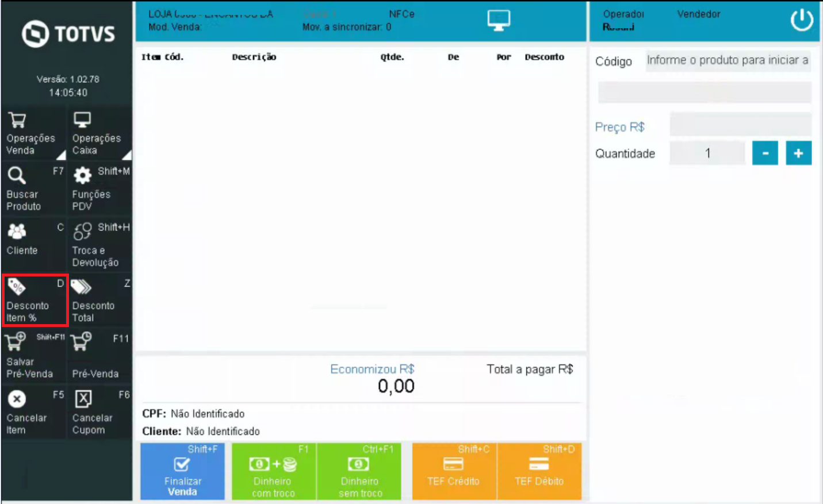The image size is (823, 504).
Task: Click Mov. a sincronizar: 0 text
Action: point(347,27)
